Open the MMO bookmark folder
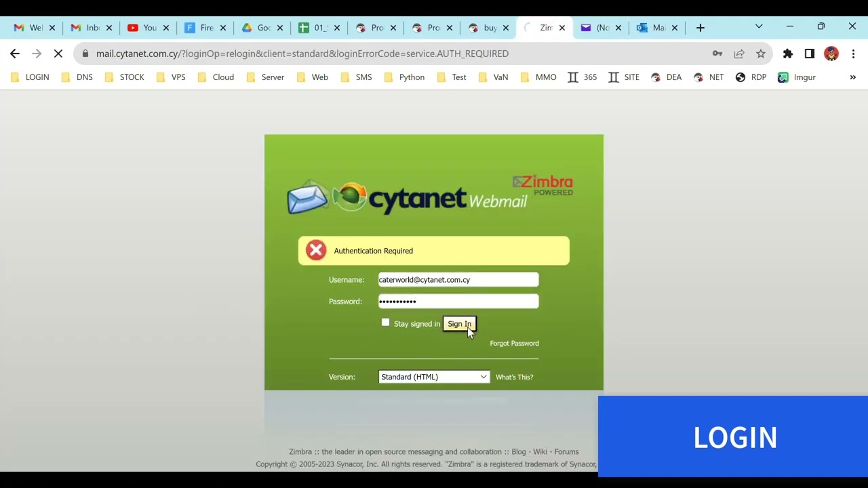Screen dimensions: 868x488 538,77
